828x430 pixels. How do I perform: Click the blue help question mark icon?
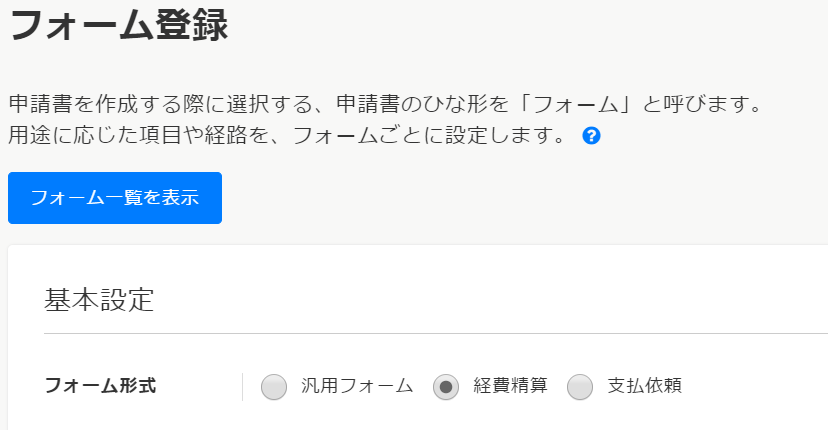pos(591,135)
